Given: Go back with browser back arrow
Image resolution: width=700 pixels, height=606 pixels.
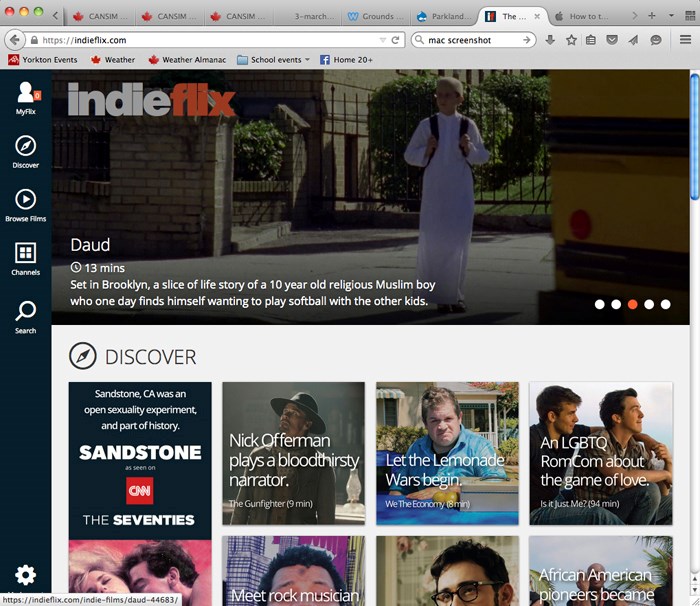Looking at the screenshot, I should coord(14,40).
